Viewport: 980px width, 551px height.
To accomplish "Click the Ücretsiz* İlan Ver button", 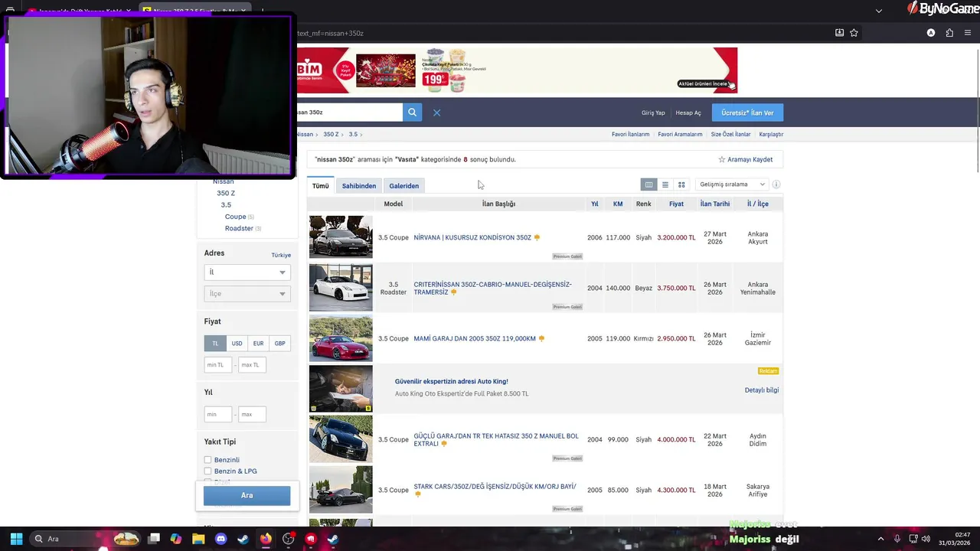I will (x=747, y=112).
